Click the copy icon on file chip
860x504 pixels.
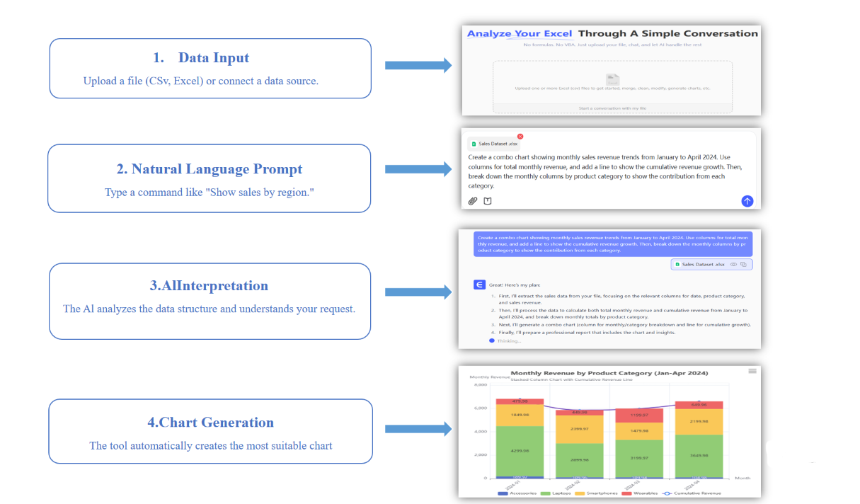pyautogui.click(x=744, y=264)
